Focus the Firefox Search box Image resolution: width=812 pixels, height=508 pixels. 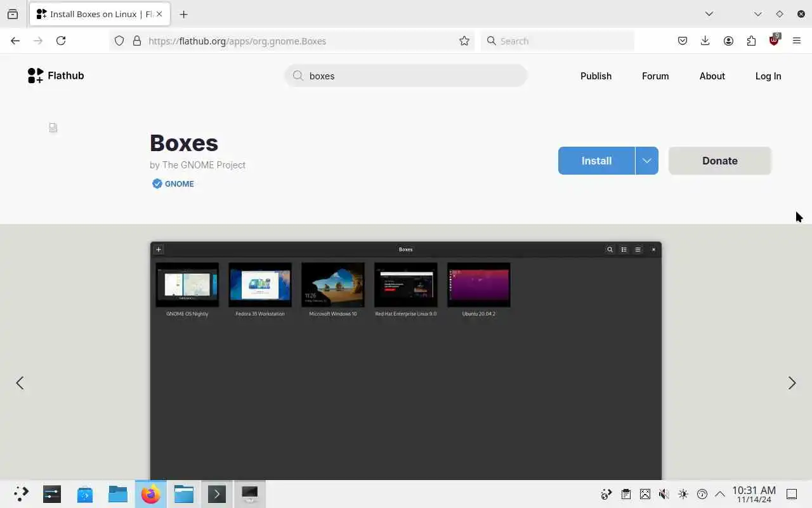(x=557, y=41)
